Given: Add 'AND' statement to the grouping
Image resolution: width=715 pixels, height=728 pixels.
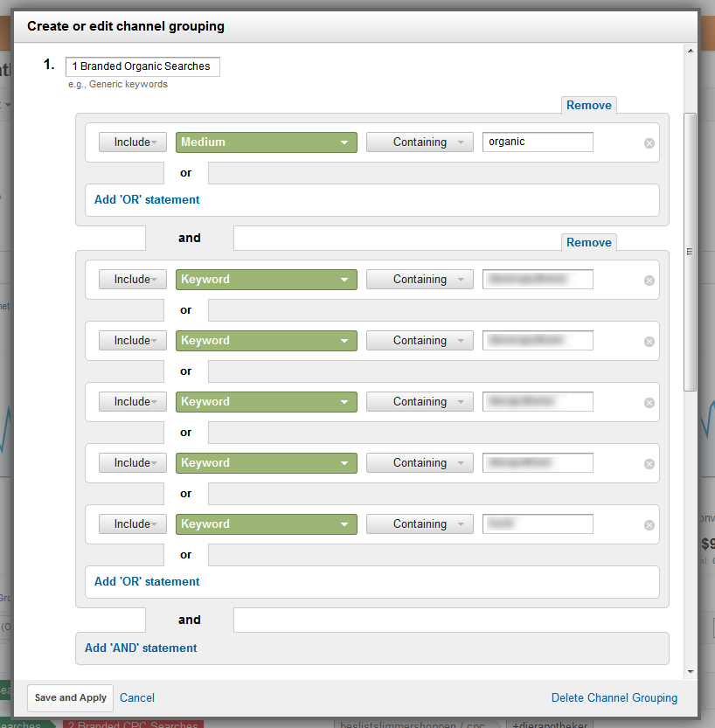Looking at the screenshot, I should [x=141, y=648].
